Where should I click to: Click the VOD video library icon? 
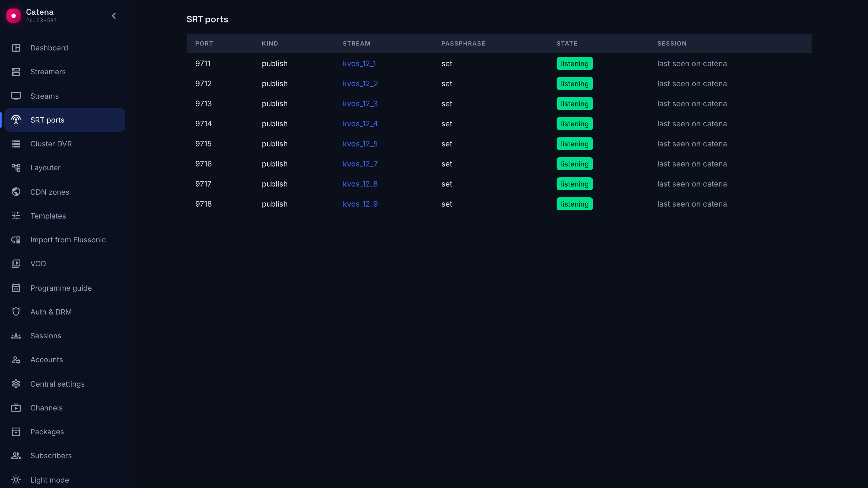[16, 264]
